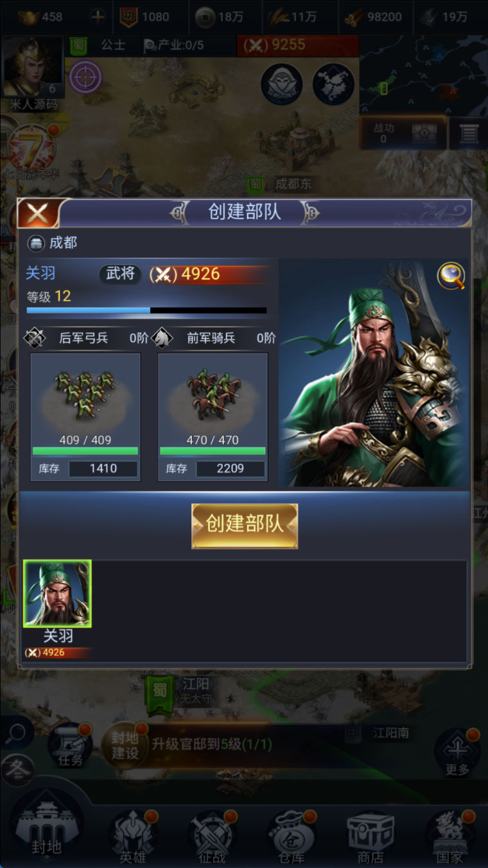The height and width of the screenshot is (868, 488).
Task: Select 关羽 hero thumbnail in list
Action: [x=57, y=594]
